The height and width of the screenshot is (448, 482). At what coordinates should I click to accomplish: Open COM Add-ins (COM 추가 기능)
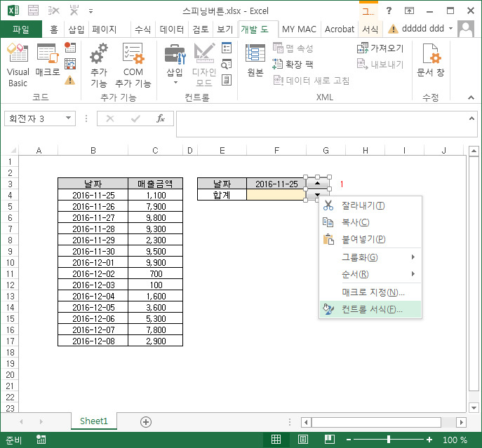click(x=133, y=65)
